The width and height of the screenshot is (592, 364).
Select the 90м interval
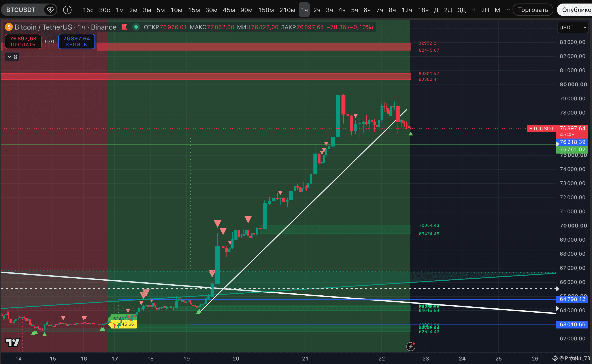coord(246,10)
